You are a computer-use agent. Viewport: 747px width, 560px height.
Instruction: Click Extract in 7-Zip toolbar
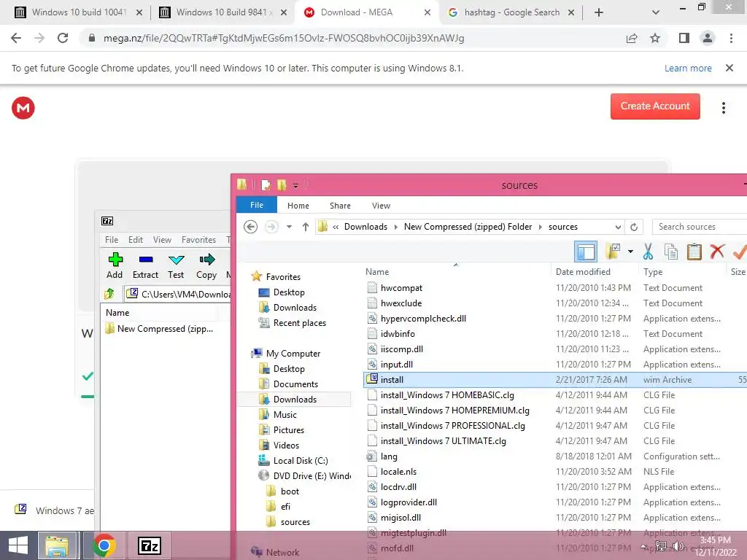point(145,266)
